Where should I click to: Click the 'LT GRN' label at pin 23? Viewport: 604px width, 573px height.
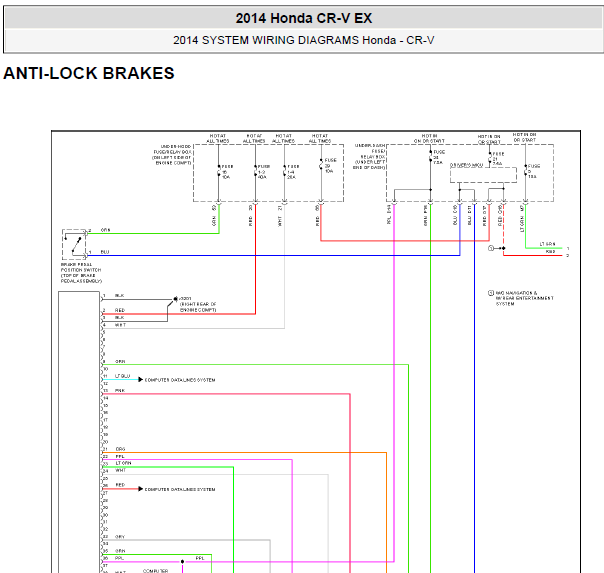(x=123, y=463)
